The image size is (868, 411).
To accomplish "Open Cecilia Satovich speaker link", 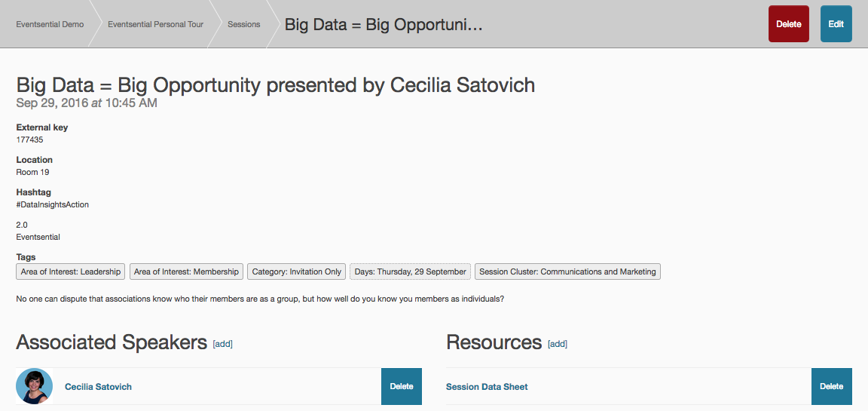I will (x=98, y=387).
